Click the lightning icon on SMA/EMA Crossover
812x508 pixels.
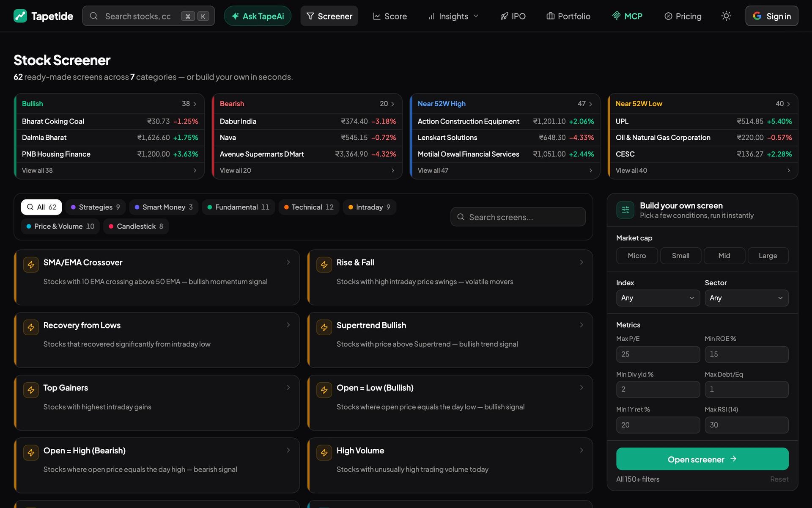pyautogui.click(x=31, y=265)
